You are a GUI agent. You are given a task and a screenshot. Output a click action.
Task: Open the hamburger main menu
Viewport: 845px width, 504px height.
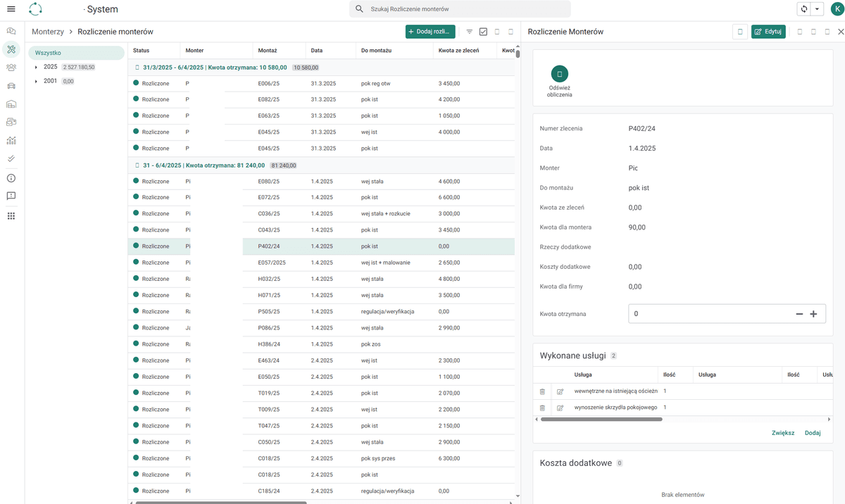(x=11, y=9)
